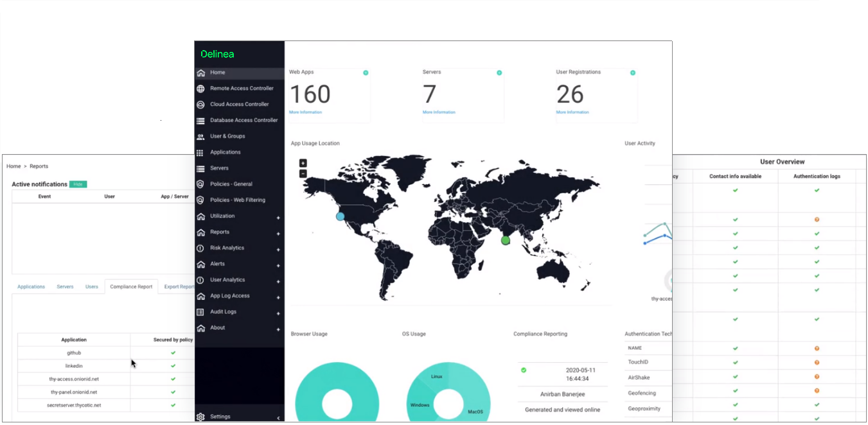Click secretserver.thycotic.net application cell

[74, 406]
